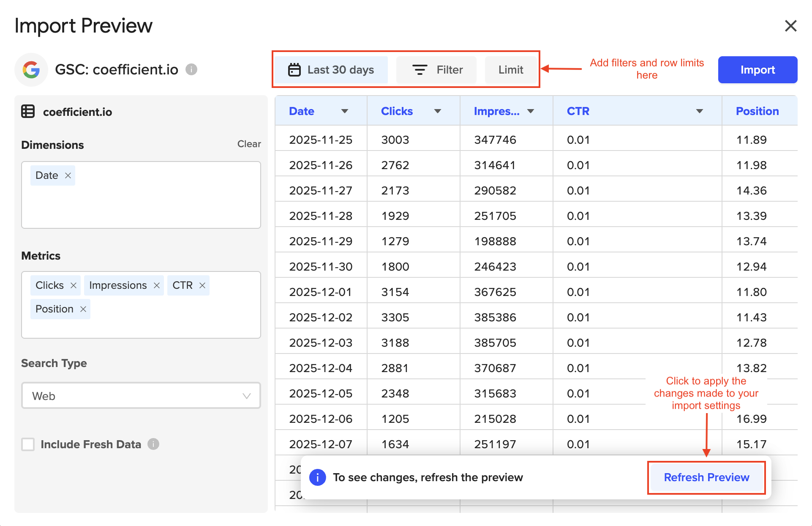The height and width of the screenshot is (526, 812).
Task: Open the CTR column dropdown arrow
Action: (x=699, y=111)
